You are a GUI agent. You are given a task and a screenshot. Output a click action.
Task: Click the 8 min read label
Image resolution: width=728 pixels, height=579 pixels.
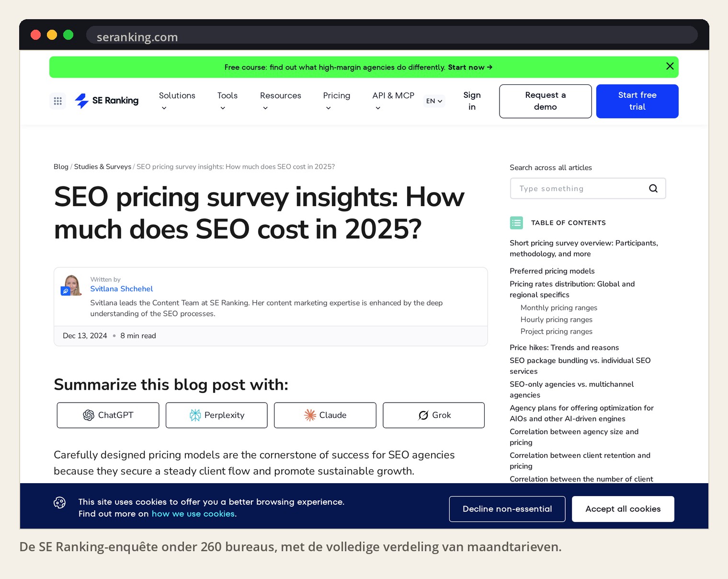click(138, 336)
